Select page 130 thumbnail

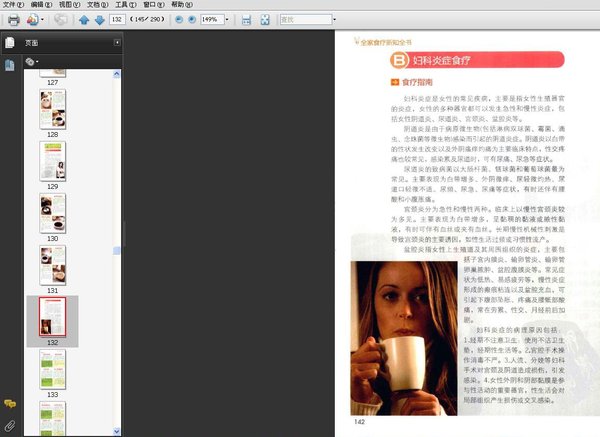click(x=53, y=214)
